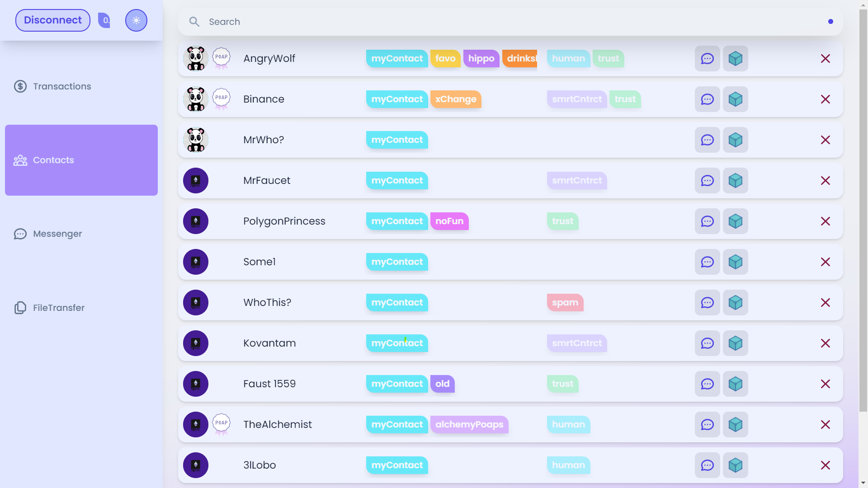Screen dimensions: 868x488
Task: Open message bubble for PolygonPrincess
Action: 707,221
